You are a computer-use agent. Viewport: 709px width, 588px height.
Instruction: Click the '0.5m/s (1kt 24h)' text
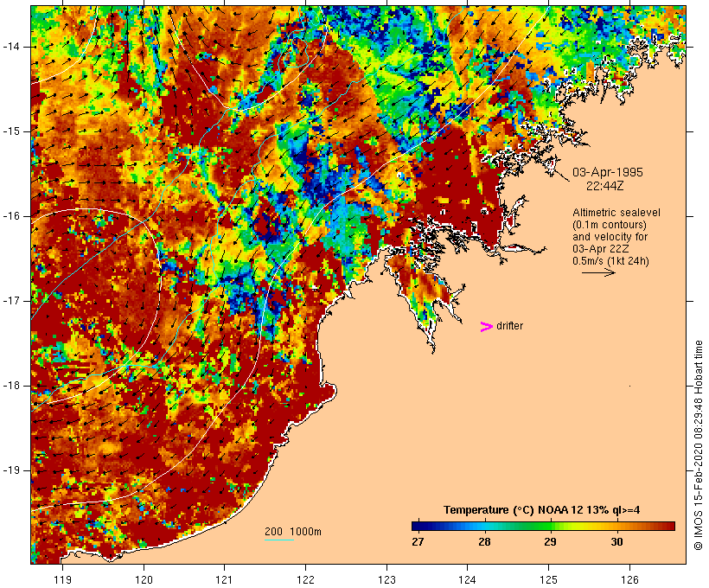pyautogui.click(x=610, y=261)
